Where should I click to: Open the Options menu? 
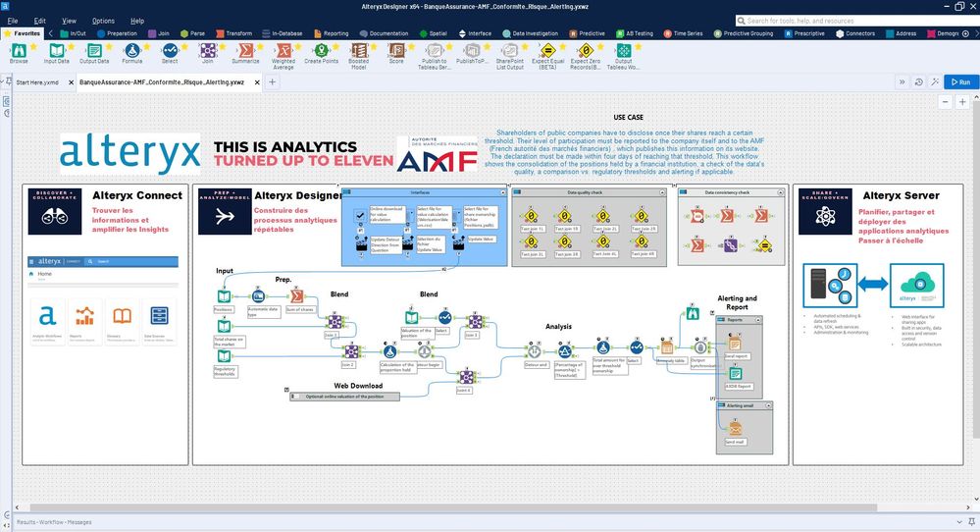point(103,21)
